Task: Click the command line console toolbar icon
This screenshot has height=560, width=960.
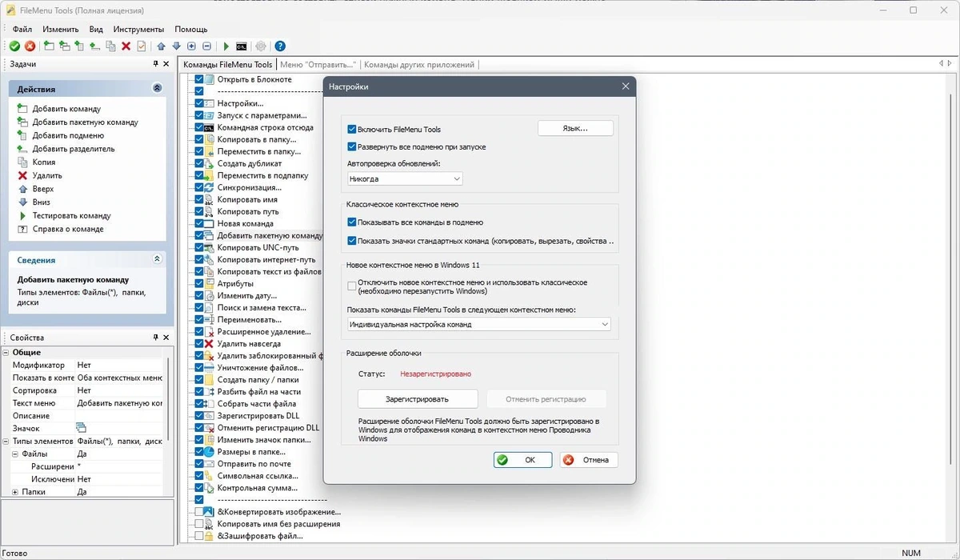Action: click(241, 46)
